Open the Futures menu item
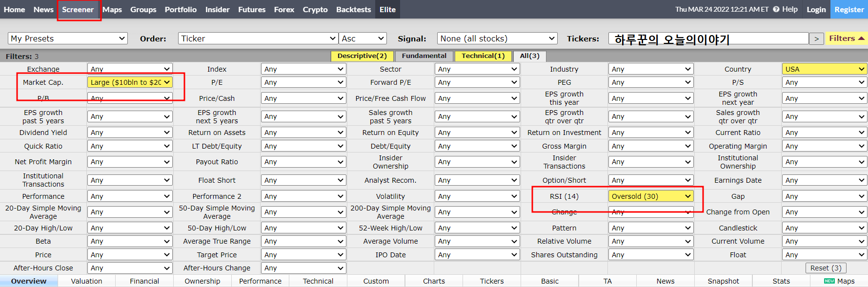This screenshot has width=868, height=287. click(252, 9)
